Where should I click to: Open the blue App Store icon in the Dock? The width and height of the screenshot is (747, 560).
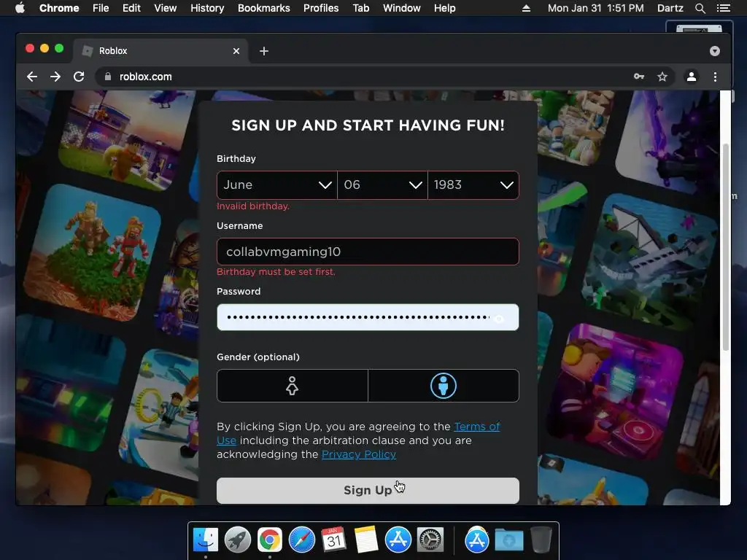[398, 540]
